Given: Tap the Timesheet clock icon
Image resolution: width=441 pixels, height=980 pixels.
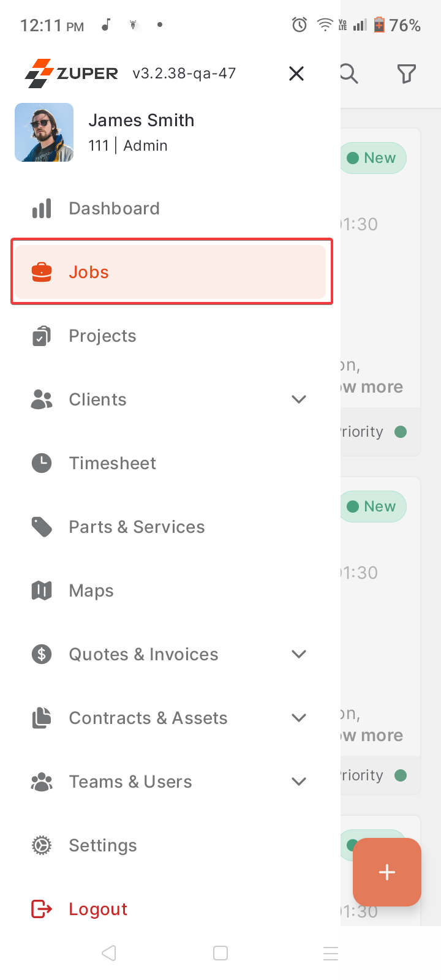Looking at the screenshot, I should coord(42,463).
